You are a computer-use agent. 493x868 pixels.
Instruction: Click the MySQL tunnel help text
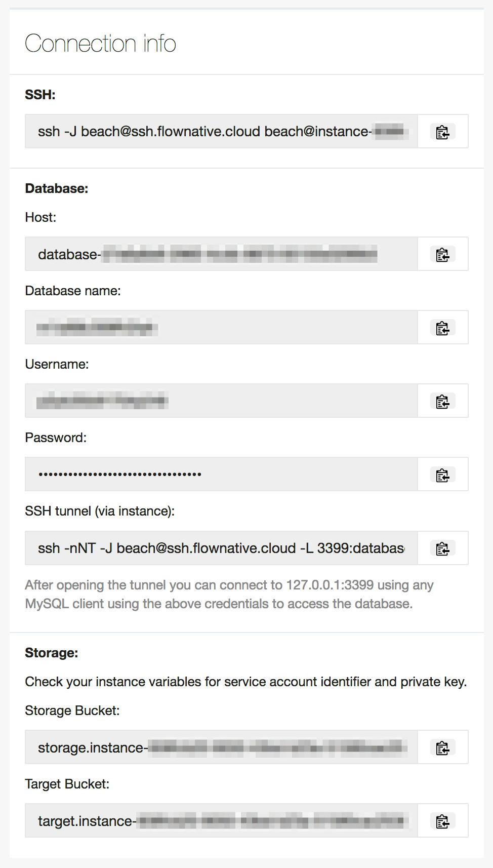pos(229,594)
